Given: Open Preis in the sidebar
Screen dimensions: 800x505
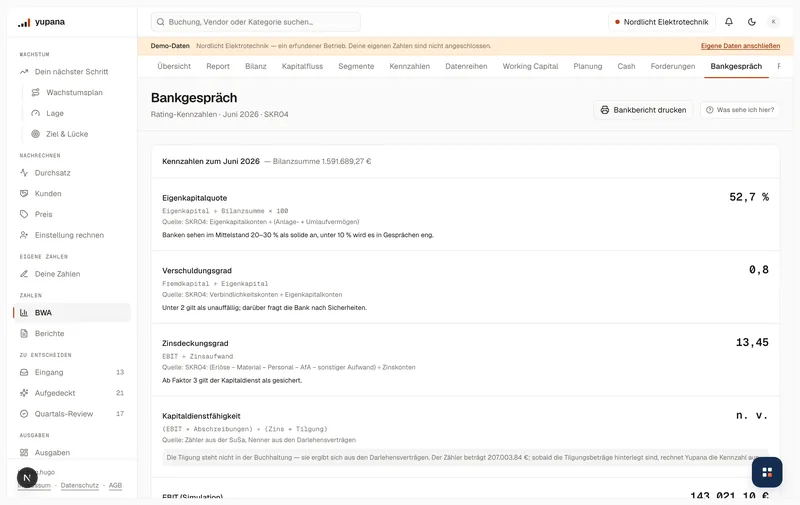Looking at the screenshot, I should click(43, 214).
